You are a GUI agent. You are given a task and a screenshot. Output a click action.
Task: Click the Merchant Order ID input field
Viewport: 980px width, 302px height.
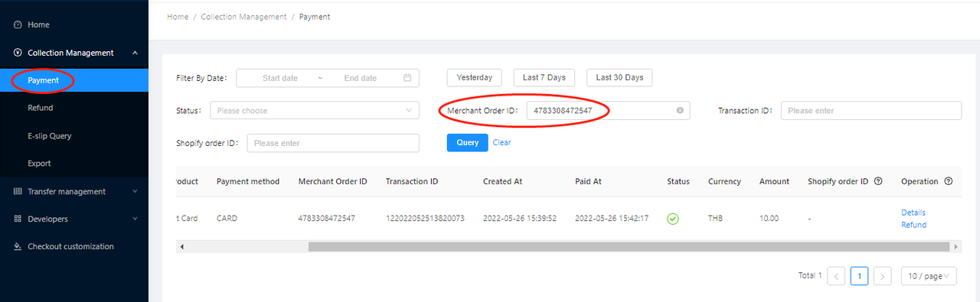click(608, 111)
